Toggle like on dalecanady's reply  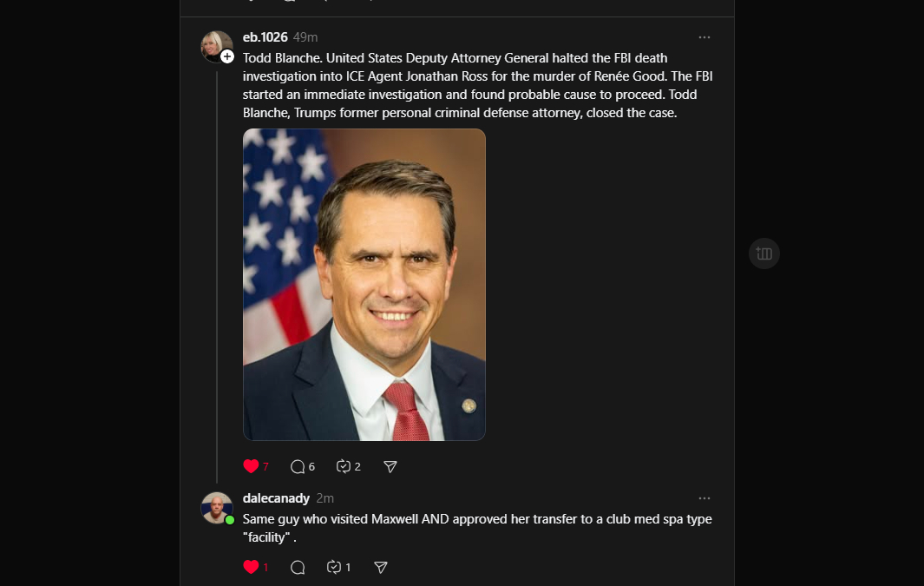pyautogui.click(x=252, y=567)
